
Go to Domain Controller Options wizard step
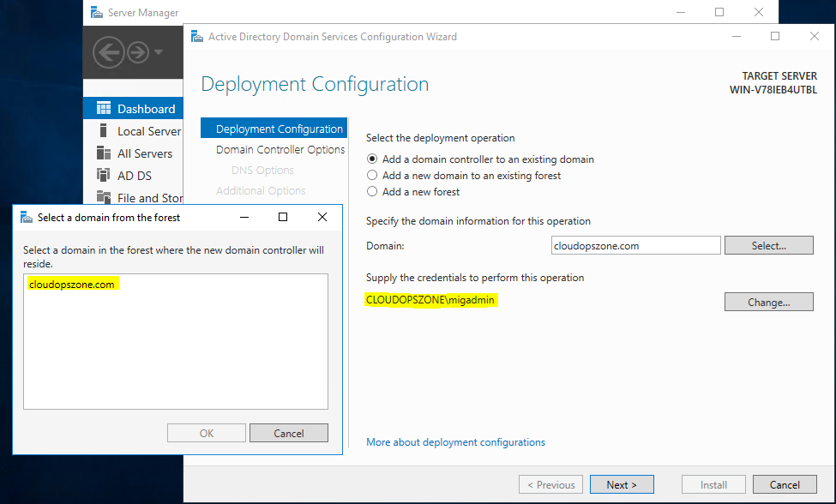[x=280, y=150]
